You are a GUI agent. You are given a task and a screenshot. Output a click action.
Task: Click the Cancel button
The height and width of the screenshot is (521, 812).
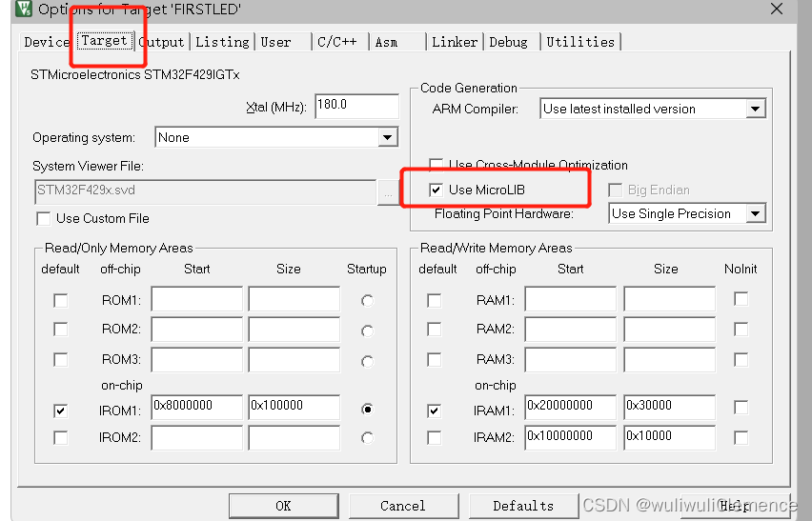coord(403,506)
